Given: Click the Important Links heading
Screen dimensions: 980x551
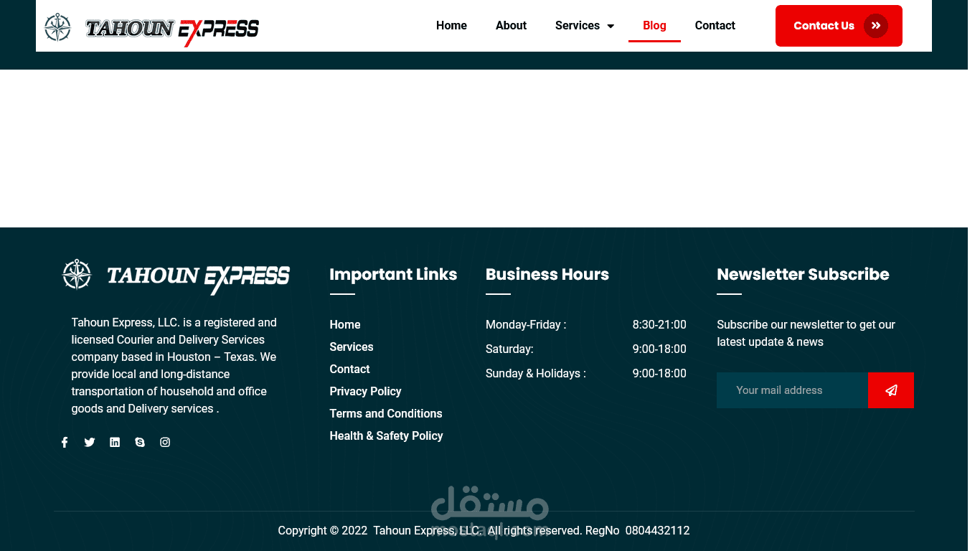Looking at the screenshot, I should coord(393,275).
